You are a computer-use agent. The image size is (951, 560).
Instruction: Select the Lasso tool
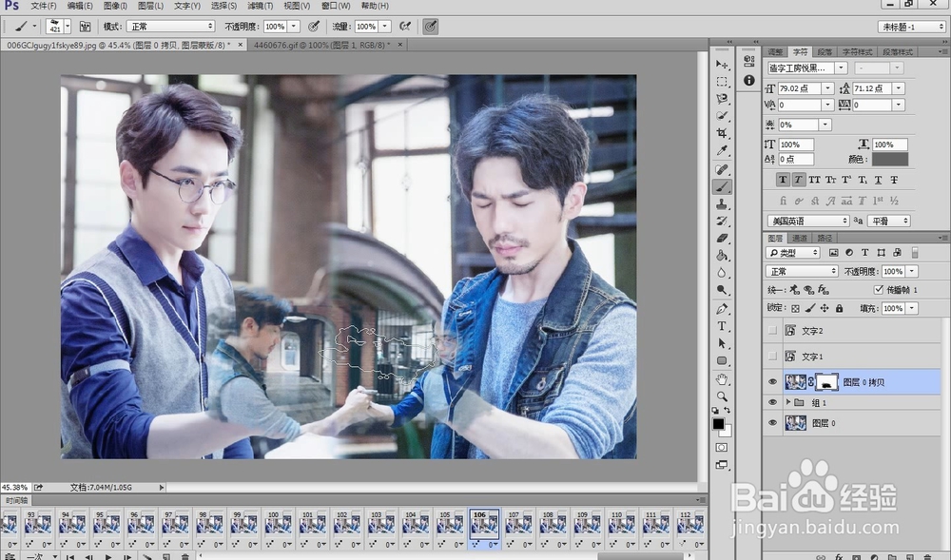coord(721,98)
